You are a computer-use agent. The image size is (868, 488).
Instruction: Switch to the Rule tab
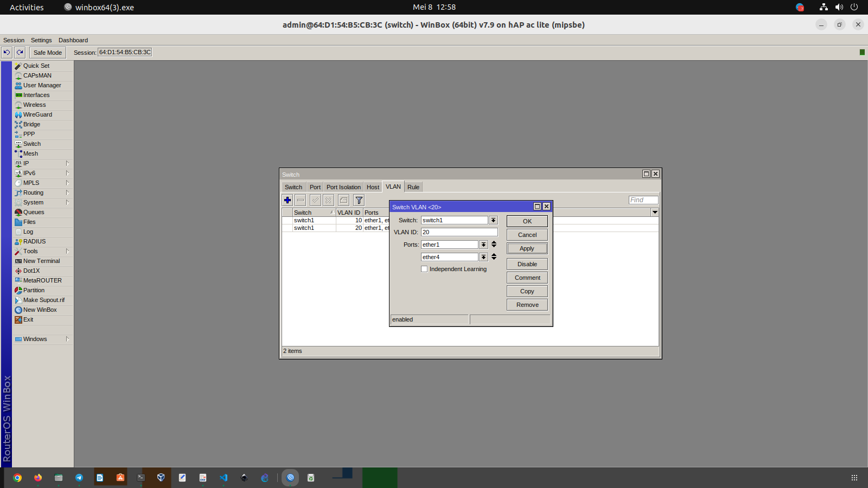[x=413, y=187]
